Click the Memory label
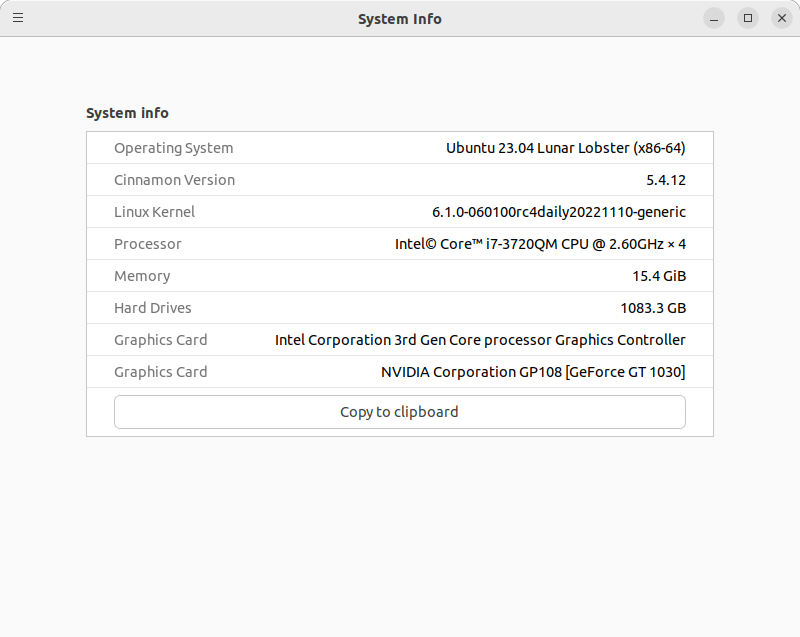 coord(142,276)
